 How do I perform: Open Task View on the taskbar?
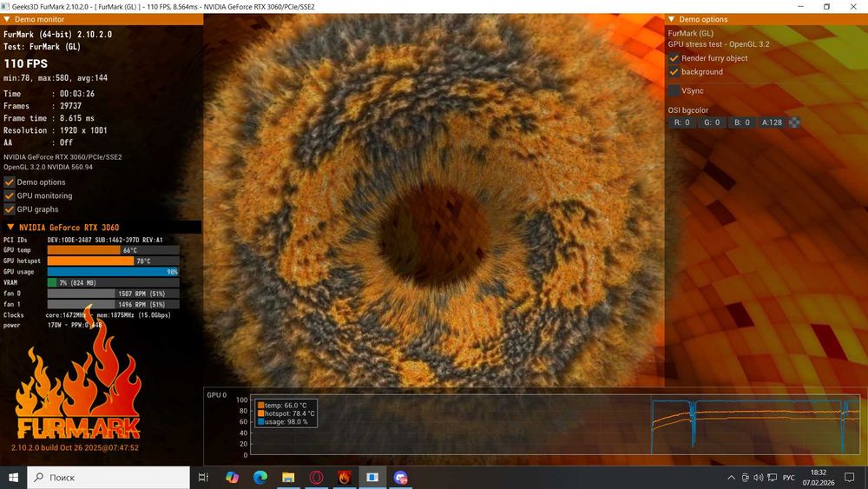(x=203, y=478)
